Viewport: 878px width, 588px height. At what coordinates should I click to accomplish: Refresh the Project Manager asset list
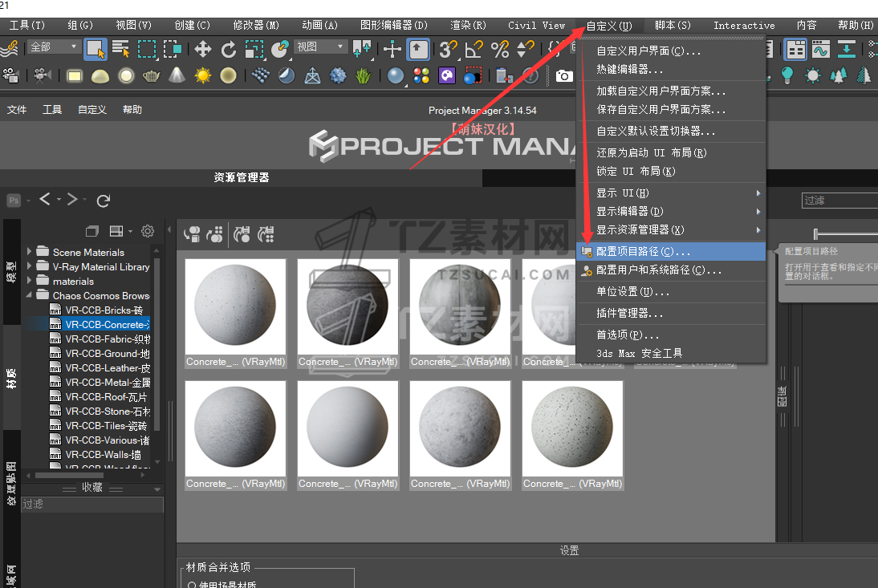(104, 201)
